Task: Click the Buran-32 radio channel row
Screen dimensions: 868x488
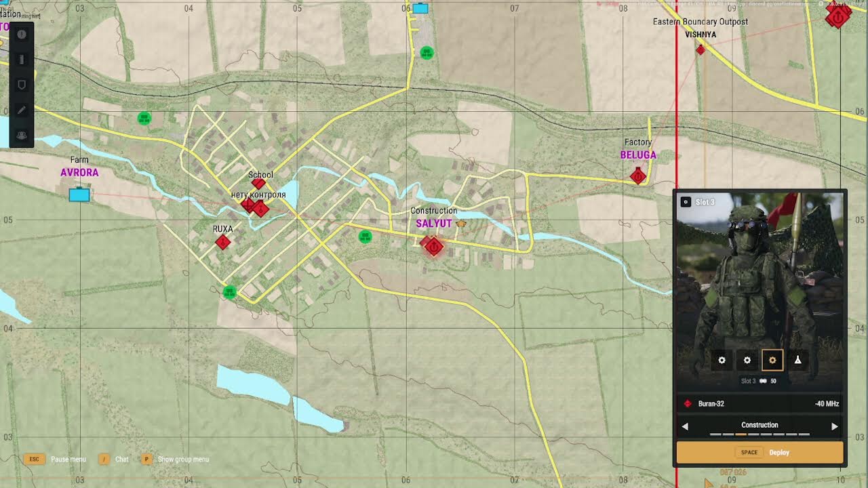Action: [x=759, y=403]
